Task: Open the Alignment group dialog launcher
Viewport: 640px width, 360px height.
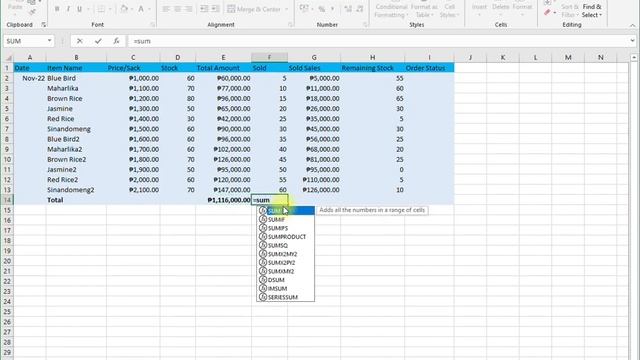Action: click(290, 25)
